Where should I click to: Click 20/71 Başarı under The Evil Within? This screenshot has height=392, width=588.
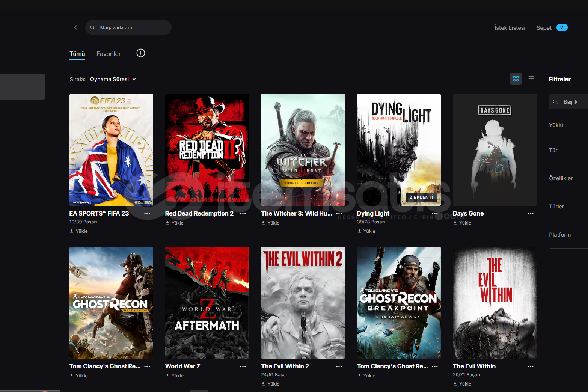[x=467, y=375]
